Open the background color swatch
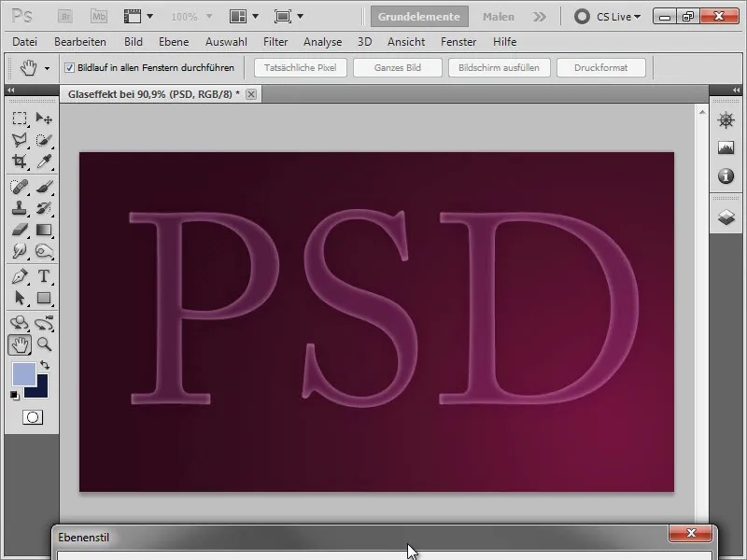Image resolution: width=747 pixels, height=560 pixels. point(41,390)
